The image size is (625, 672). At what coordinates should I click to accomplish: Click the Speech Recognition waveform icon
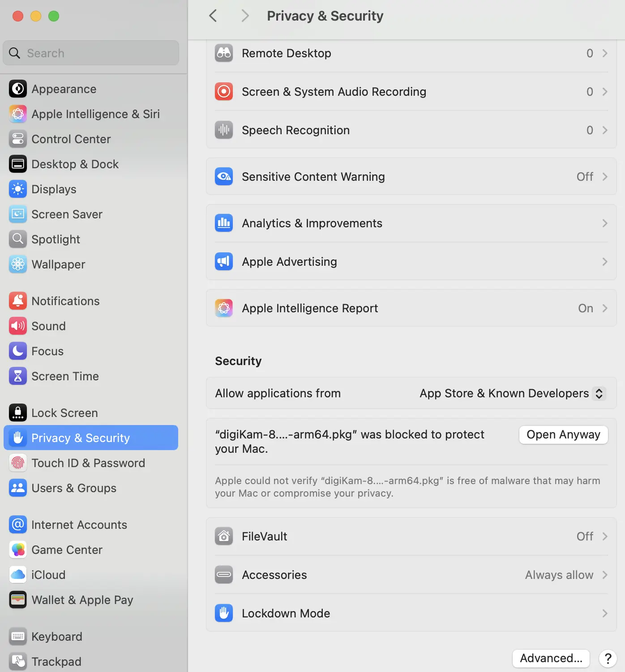point(224,130)
